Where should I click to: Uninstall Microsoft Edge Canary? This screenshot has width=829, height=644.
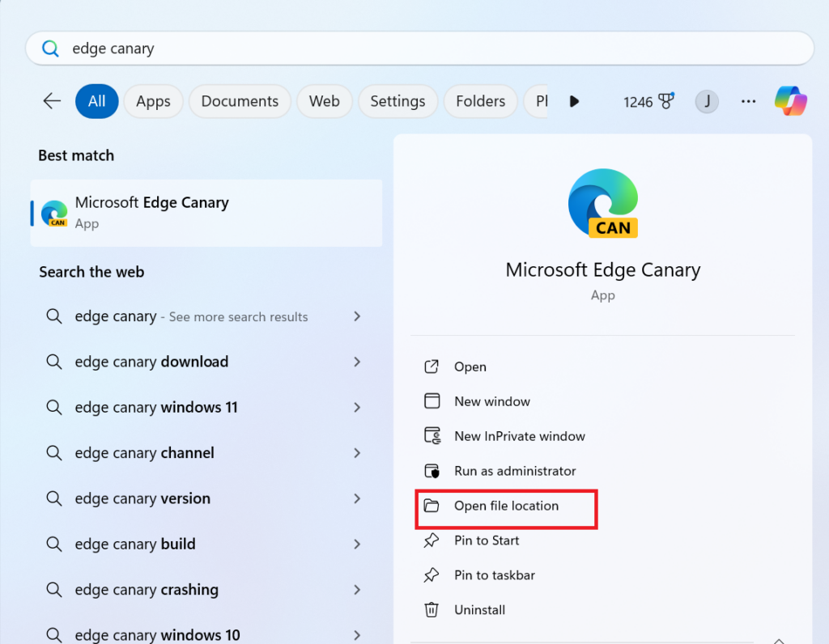[480, 610]
